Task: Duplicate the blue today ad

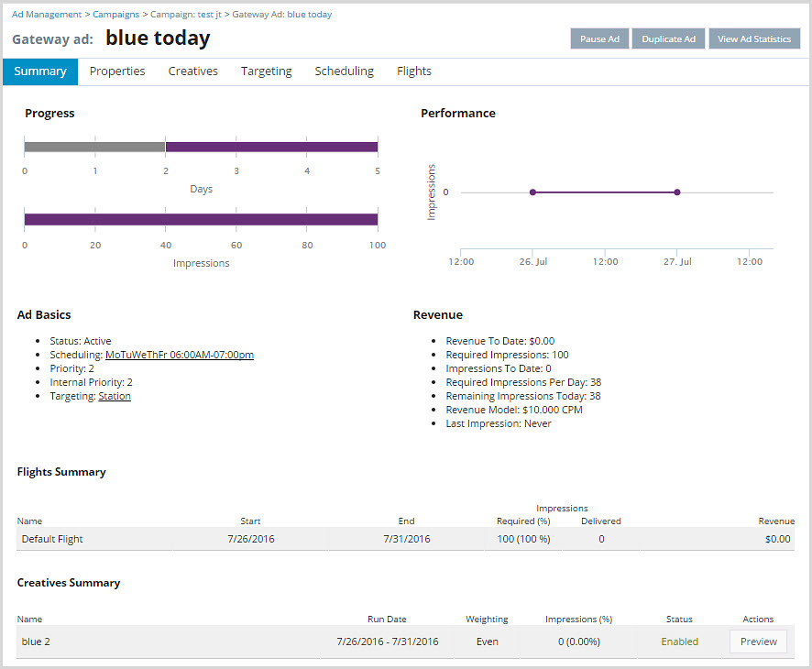Action: click(668, 38)
